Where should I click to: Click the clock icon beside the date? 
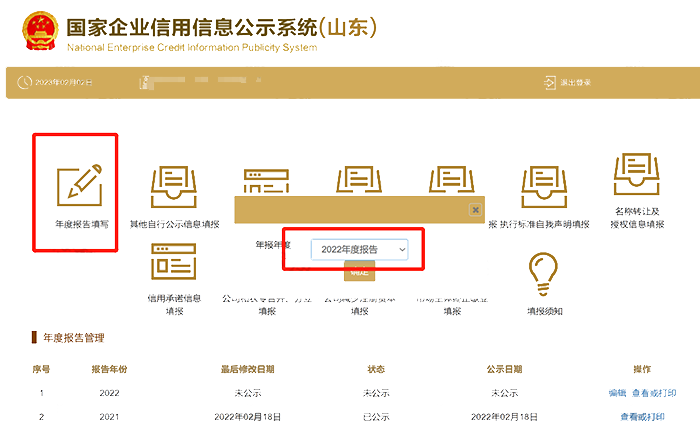pyautogui.click(x=24, y=82)
